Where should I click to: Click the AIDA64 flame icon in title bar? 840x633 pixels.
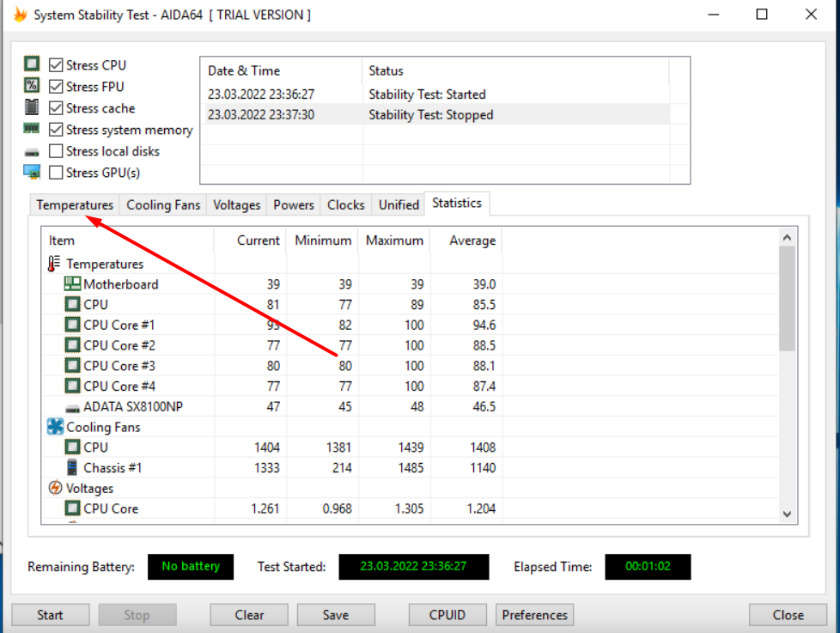click(20, 15)
